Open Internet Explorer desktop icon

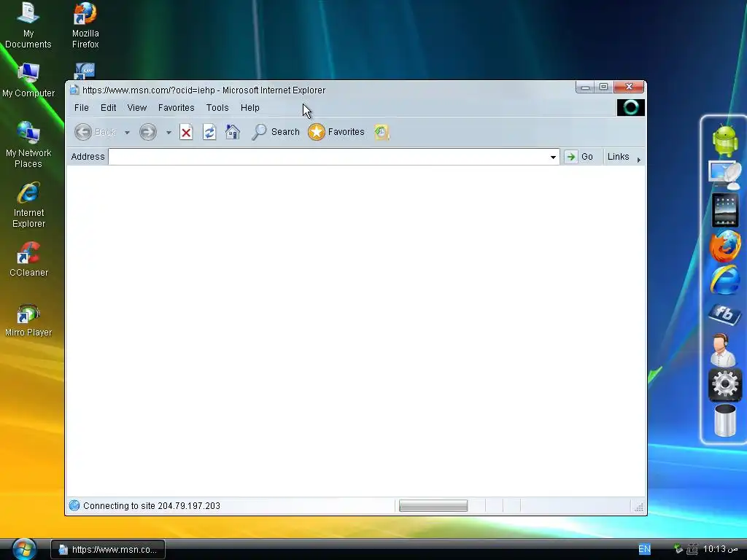click(28, 205)
